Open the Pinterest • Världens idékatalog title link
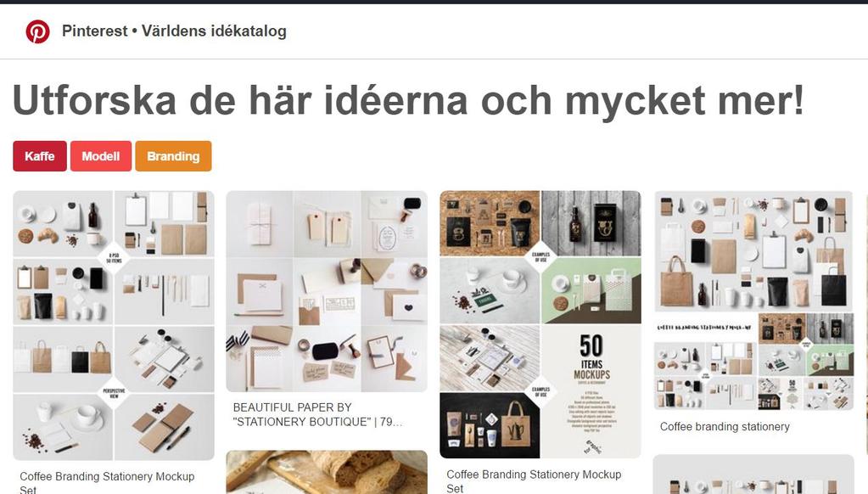Screen dimensions: 868x494 [x=174, y=31]
